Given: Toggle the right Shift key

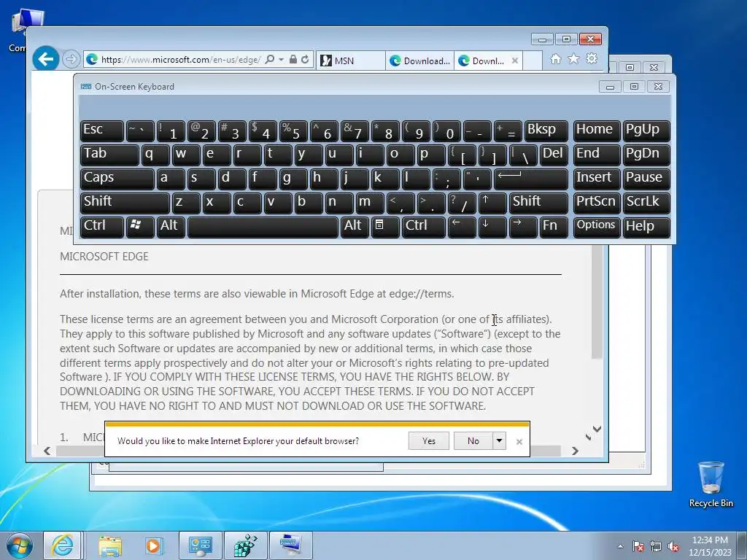Looking at the screenshot, I should (538, 203).
